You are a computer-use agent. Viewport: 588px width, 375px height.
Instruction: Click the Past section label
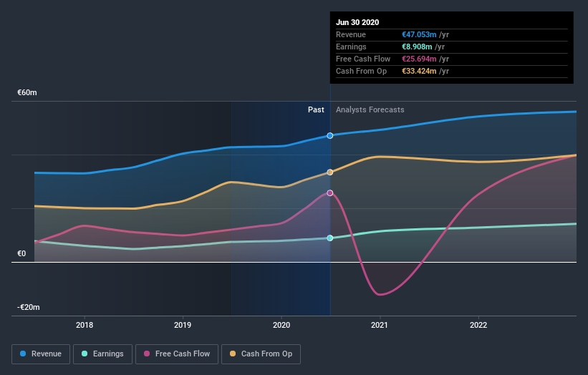(316, 109)
